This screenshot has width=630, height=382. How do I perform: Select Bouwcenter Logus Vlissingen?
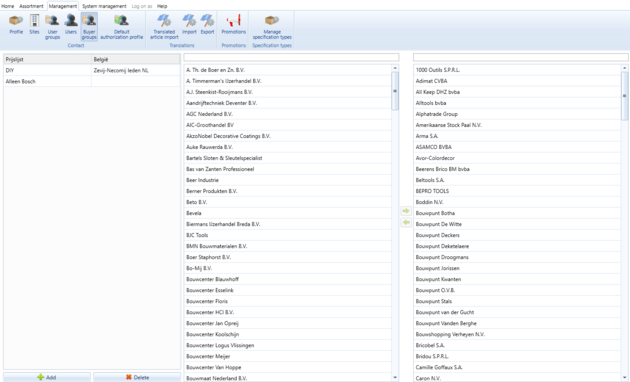[x=287, y=345]
